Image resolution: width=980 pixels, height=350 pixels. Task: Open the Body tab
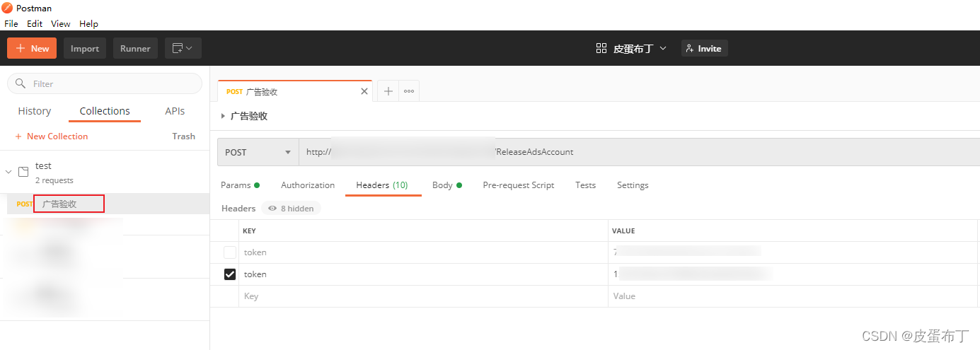point(446,185)
